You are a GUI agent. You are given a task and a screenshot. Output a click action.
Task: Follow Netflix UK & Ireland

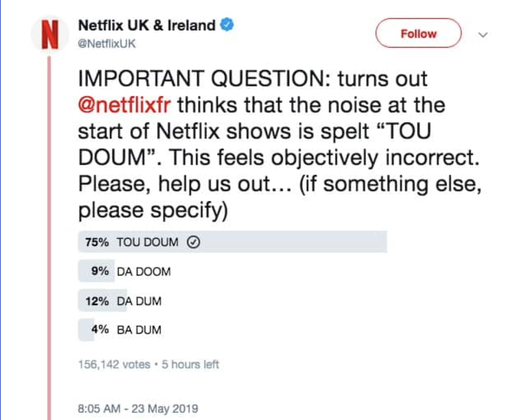click(418, 33)
